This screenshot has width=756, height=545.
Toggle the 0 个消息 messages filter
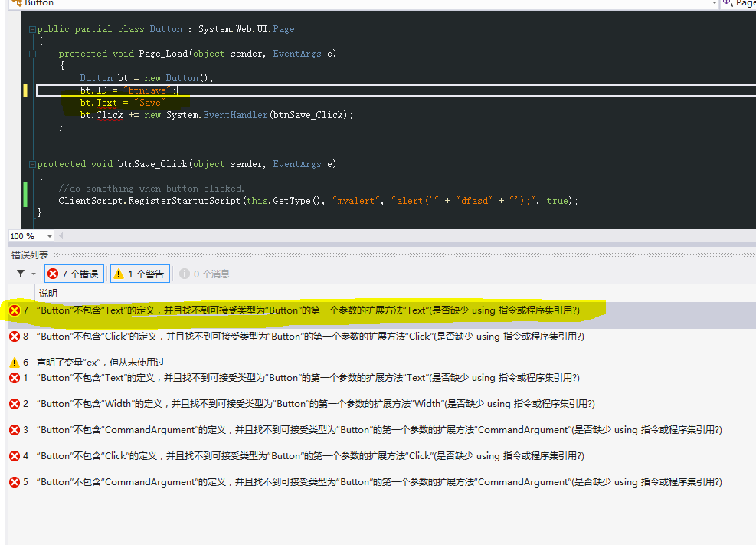(205, 274)
